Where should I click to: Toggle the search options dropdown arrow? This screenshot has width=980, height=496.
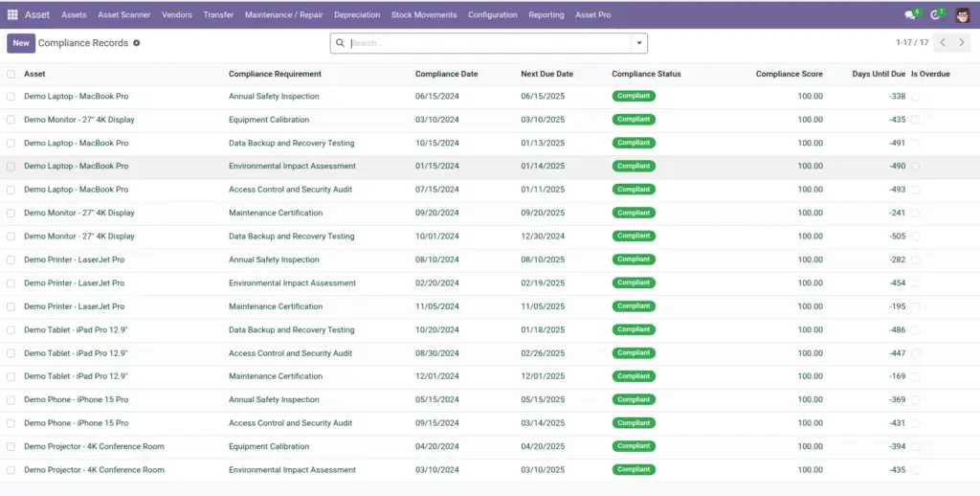[638, 43]
